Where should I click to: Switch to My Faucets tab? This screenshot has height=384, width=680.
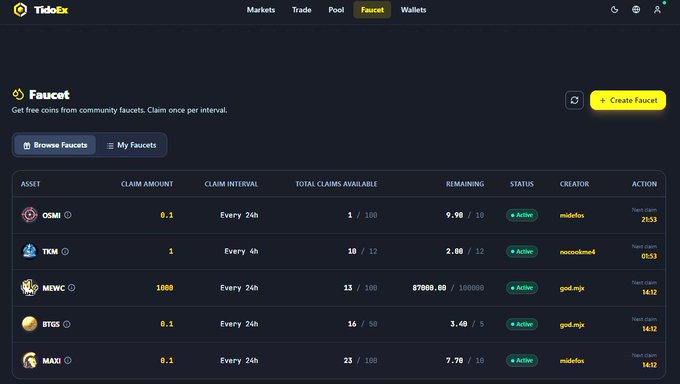(x=131, y=145)
